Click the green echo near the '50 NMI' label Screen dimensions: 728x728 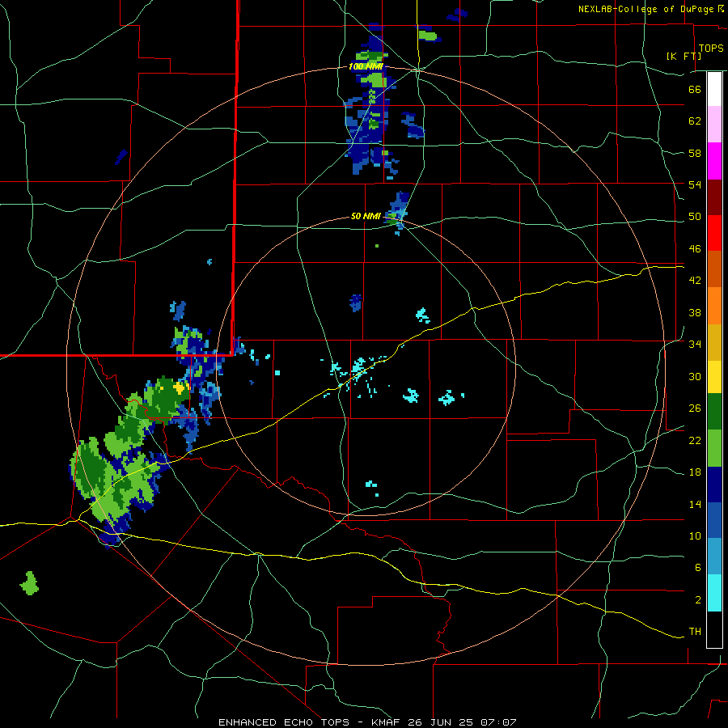pyautogui.click(x=392, y=218)
